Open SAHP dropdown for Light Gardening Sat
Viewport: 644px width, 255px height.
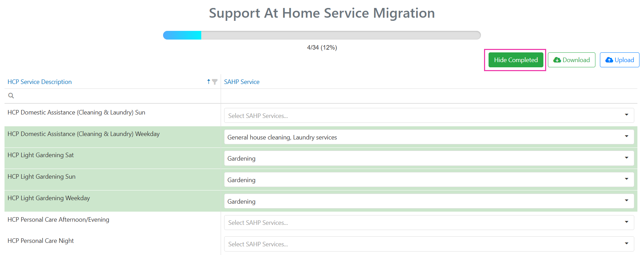[429, 158]
